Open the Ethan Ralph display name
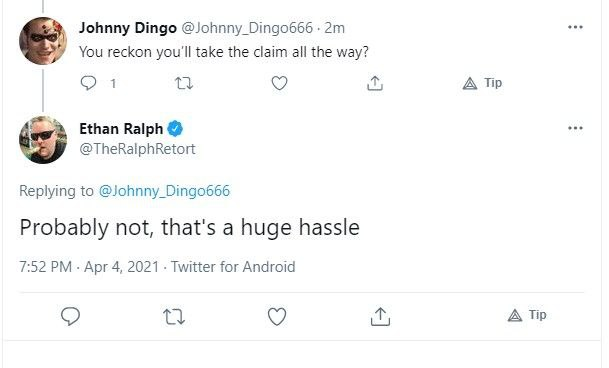The image size is (609, 368). [x=121, y=129]
